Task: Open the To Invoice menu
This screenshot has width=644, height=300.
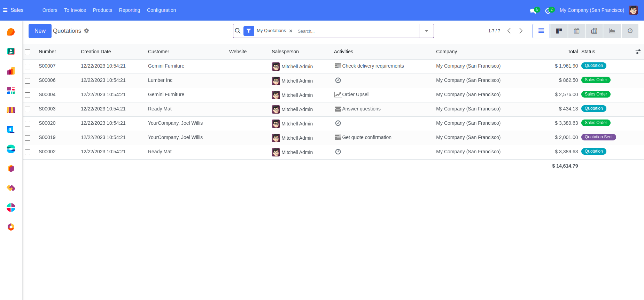Action: coord(75,10)
